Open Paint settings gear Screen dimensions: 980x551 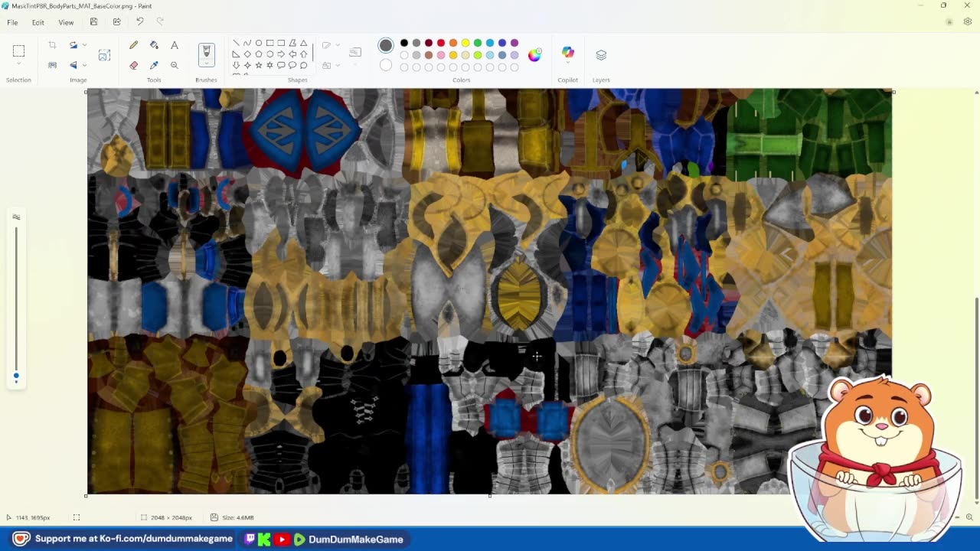click(968, 22)
